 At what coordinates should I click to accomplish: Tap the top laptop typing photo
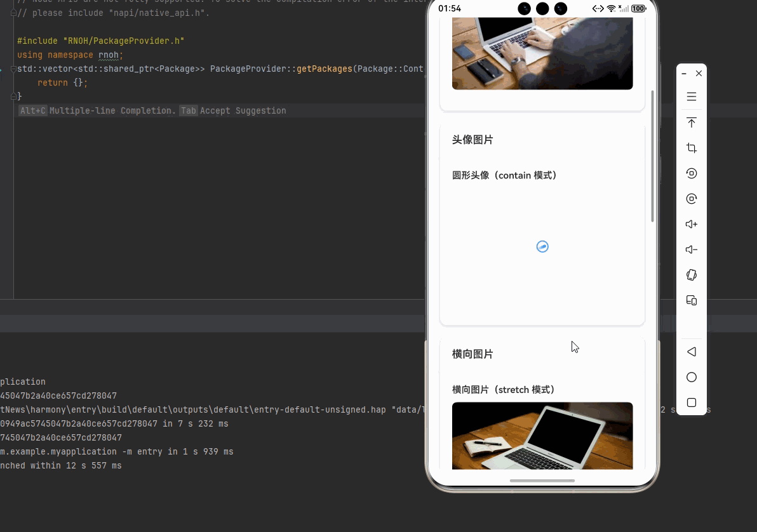point(542,53)
